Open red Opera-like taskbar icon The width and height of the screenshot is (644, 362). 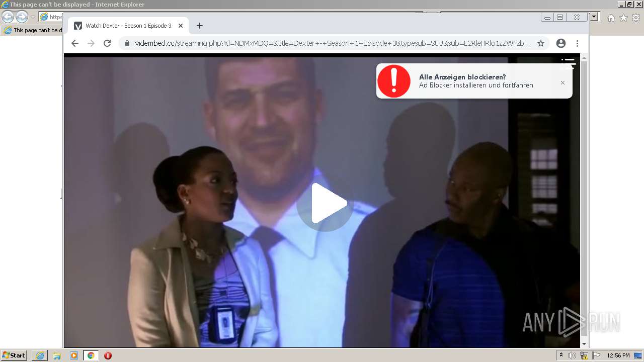tap(108, 355)
